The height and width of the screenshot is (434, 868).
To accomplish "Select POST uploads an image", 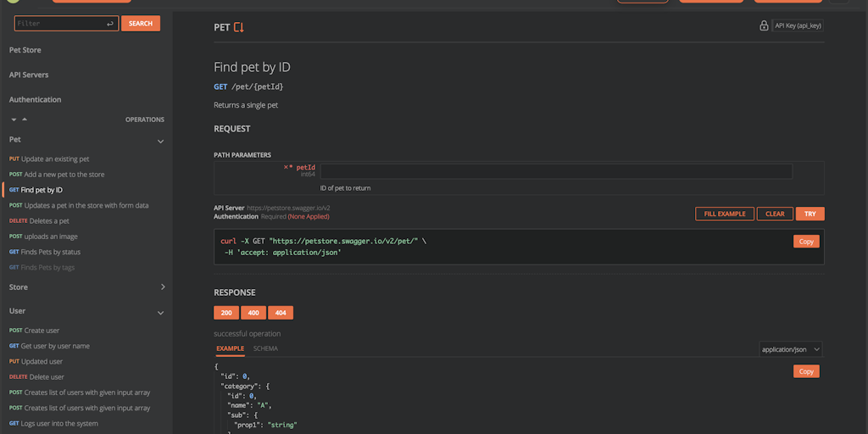I will [x=43, y=236].
